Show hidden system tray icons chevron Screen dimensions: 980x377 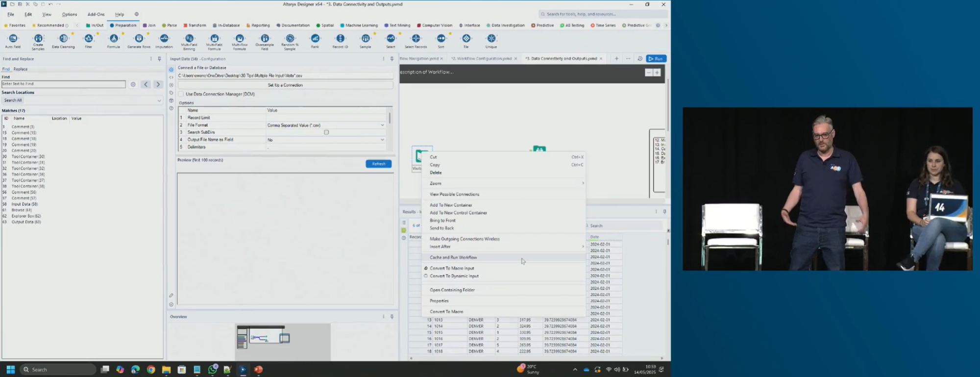575,370
